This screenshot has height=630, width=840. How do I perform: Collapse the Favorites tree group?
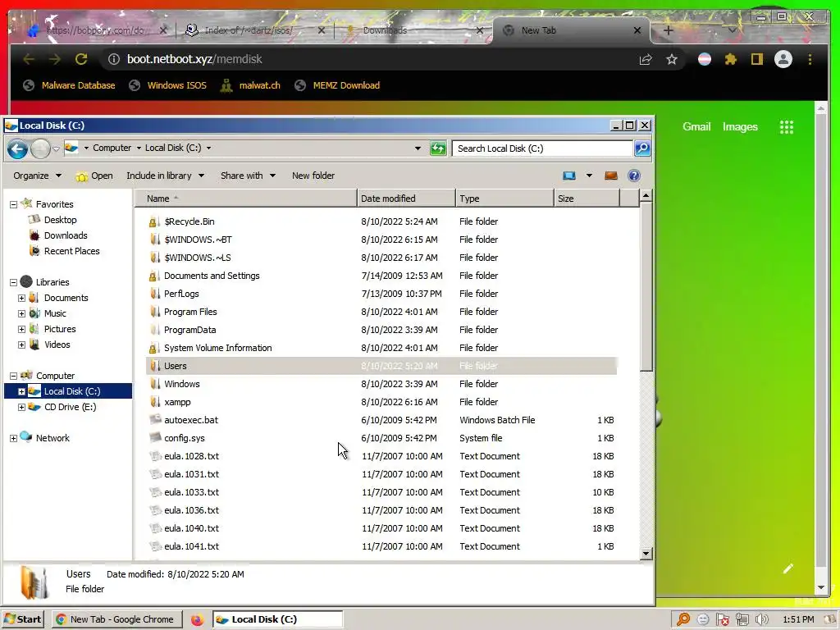click(x=13, y=204)
